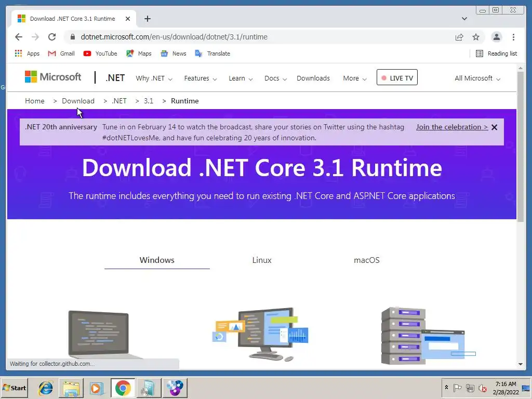Expand the Why .NET menu
This screenshot has width=532, height=399.
154,78
